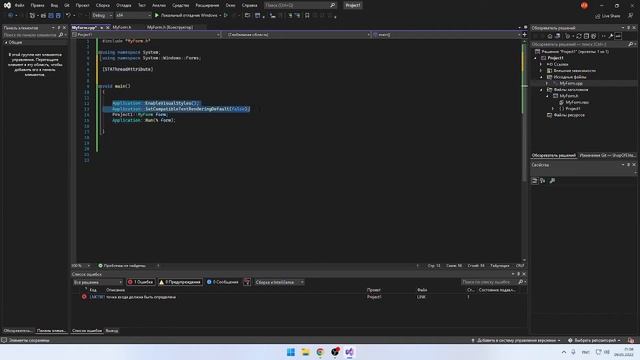640x360 pixels.
Task: Click Show All Files icon in Solution Explorer
Action: coord(594,36)
